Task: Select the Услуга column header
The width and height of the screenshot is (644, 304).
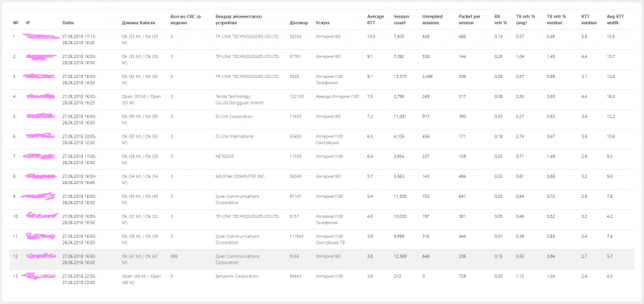Action: pos(323,23)
